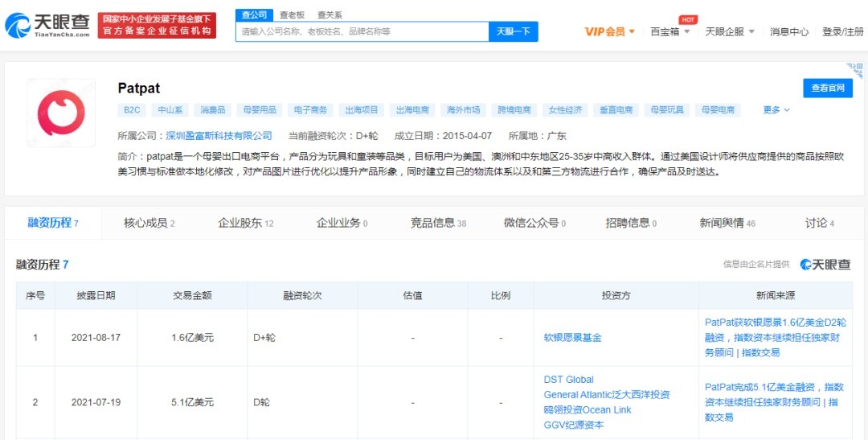Select the 查公司 search tab
The width and height of the screenshot is (868, 440).
(254, 15)
